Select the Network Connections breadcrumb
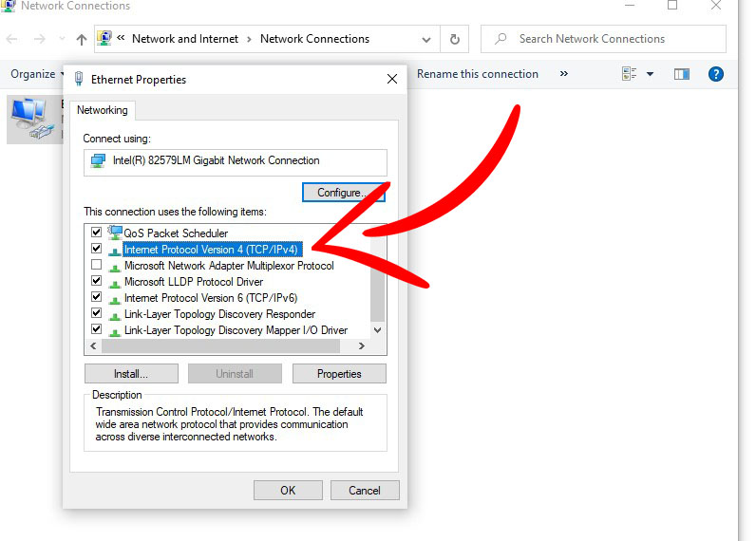Image resolution: width=756 pixels, height=541 pixels. pyautogui.click(x=314, y=39)
